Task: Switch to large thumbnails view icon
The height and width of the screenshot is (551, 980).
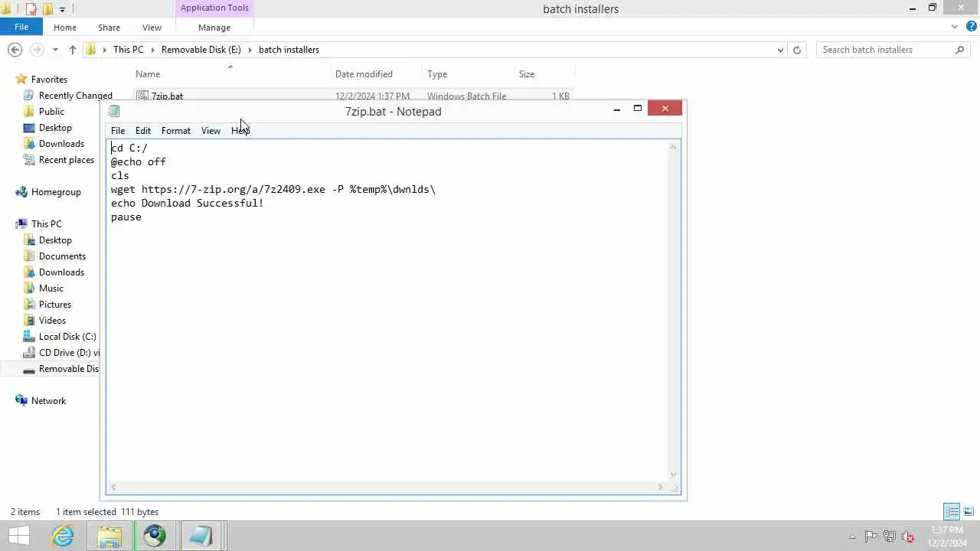Action: coord(969,511)
